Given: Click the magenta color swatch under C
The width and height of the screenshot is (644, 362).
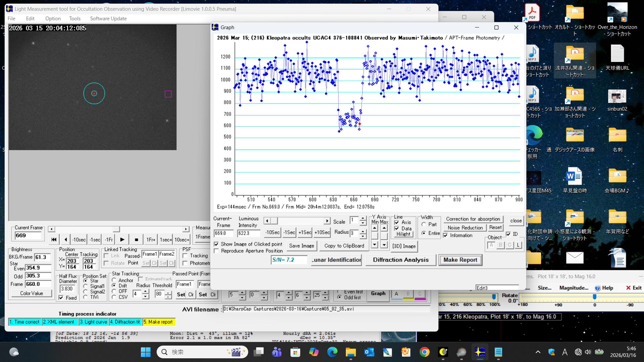Looking at the screenshot, I should (420, 299).
